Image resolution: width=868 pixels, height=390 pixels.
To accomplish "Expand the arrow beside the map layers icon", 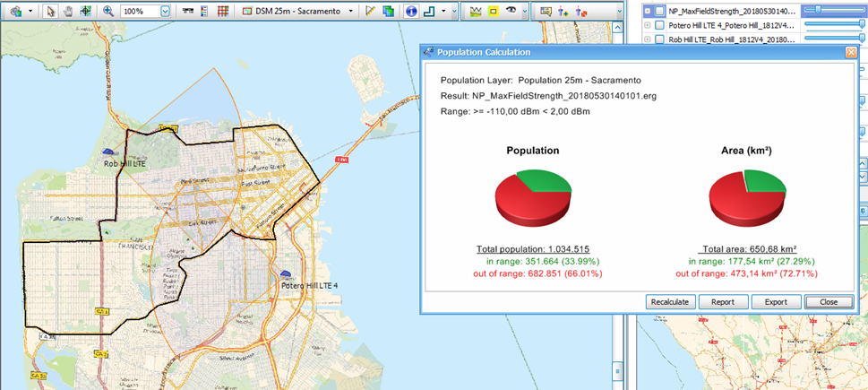I will [x=30, y=11].
